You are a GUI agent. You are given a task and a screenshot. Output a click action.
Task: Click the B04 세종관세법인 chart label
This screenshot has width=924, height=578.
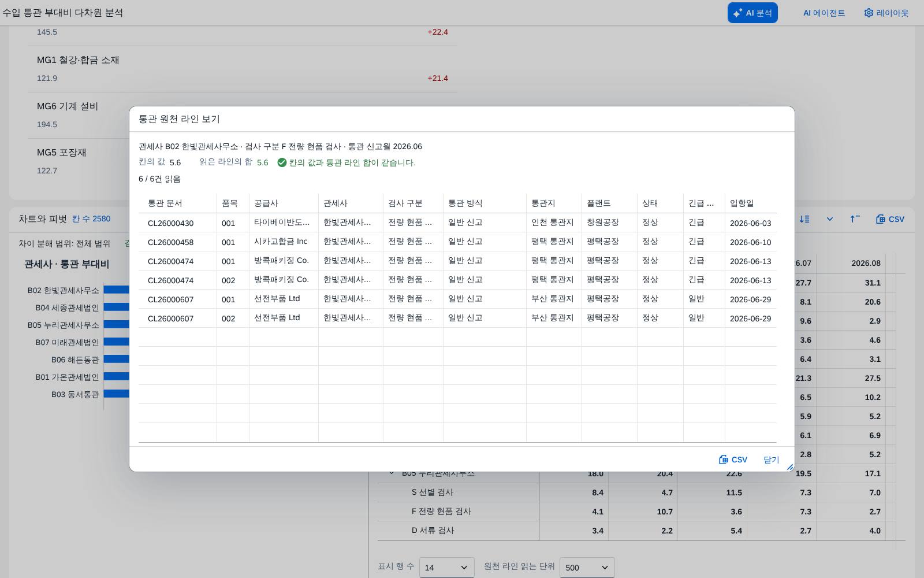[x=67, y=307]
